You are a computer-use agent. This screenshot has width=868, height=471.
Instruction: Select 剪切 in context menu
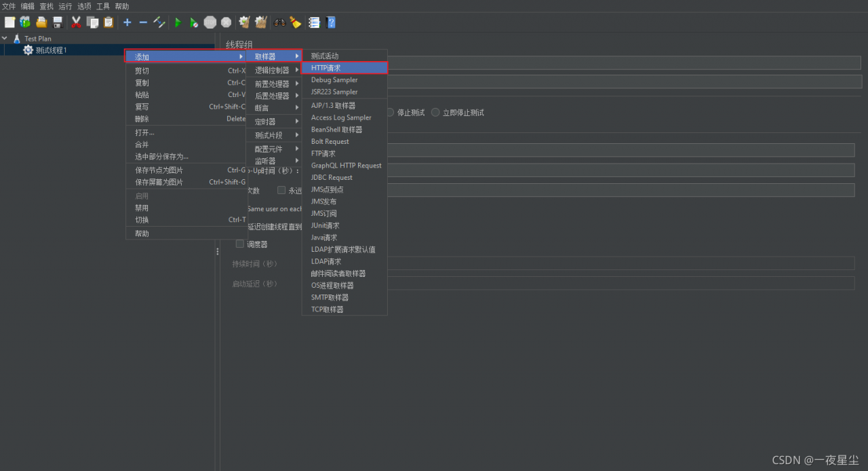coord(186,71)
